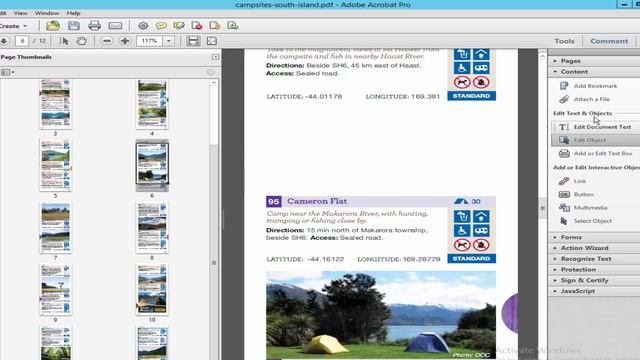
Task: Click the thumbnails pane scroll up arrow
Action: (213, 83)
